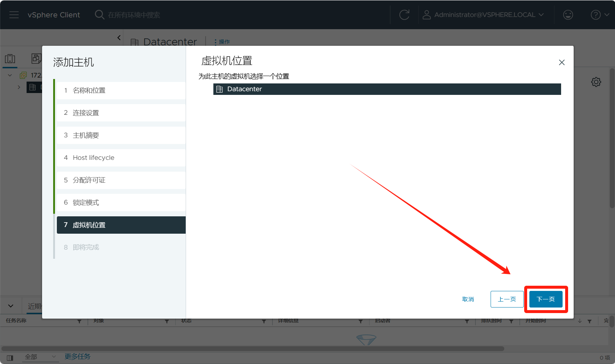Go to step 2 连接设置
Image resolution: width=615 pixels, height=364 pixels.
[x=86, y=113]
